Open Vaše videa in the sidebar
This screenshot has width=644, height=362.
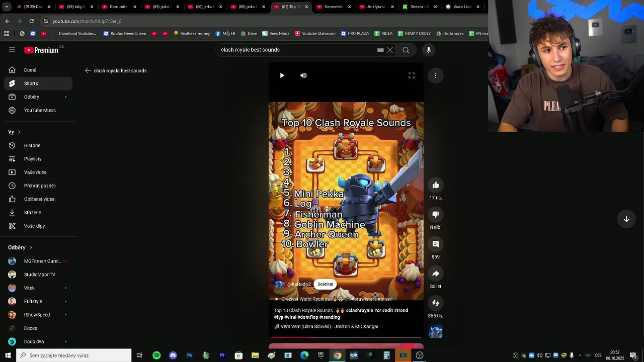pyautogui.click(x=38, y=172)
